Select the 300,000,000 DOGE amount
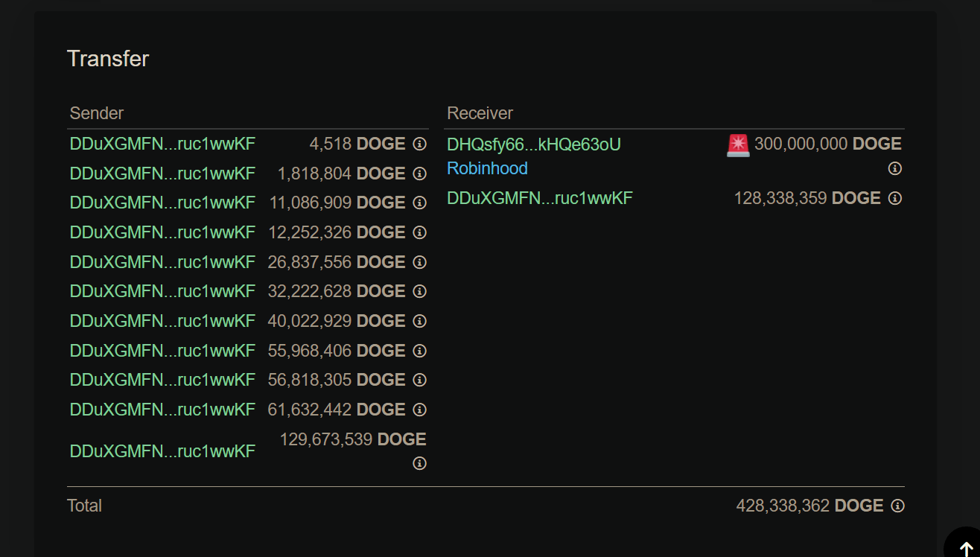 pyautogui.click(x=828, y=144)
